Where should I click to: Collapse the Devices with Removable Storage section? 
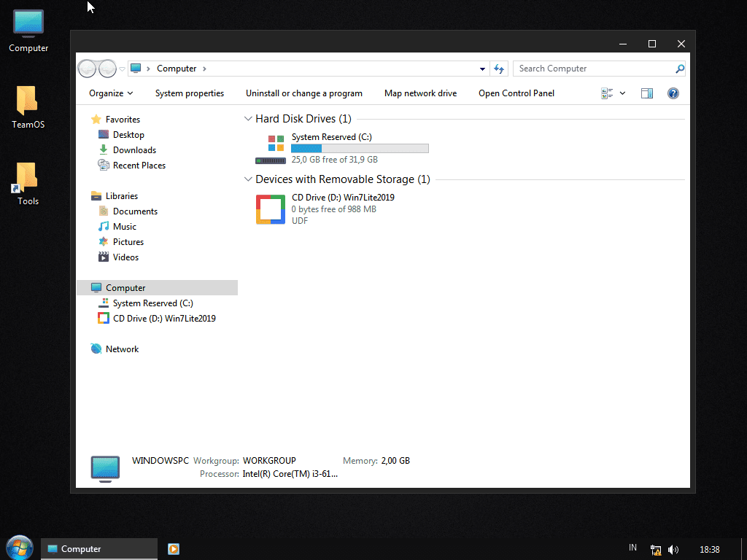tap(248, 179)
